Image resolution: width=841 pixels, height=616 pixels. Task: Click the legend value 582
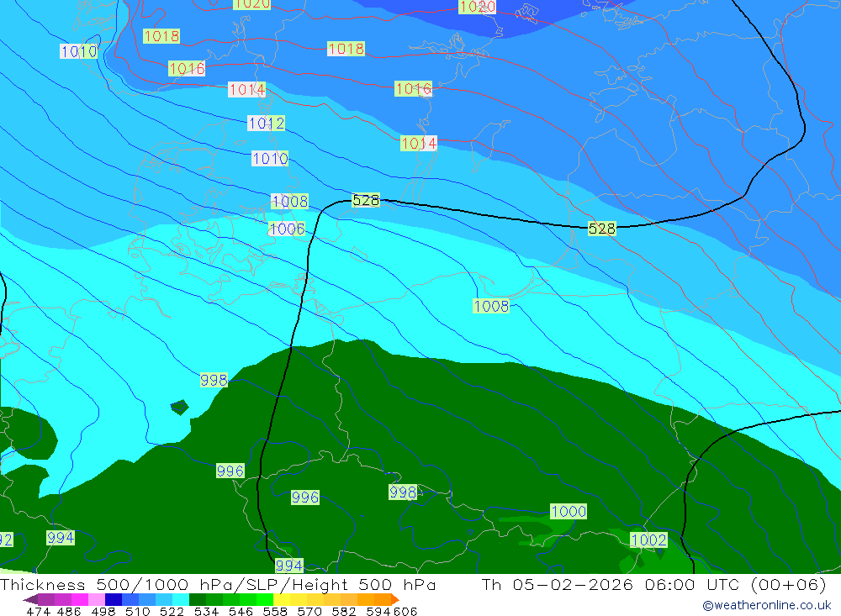click(x=343, y=611)
